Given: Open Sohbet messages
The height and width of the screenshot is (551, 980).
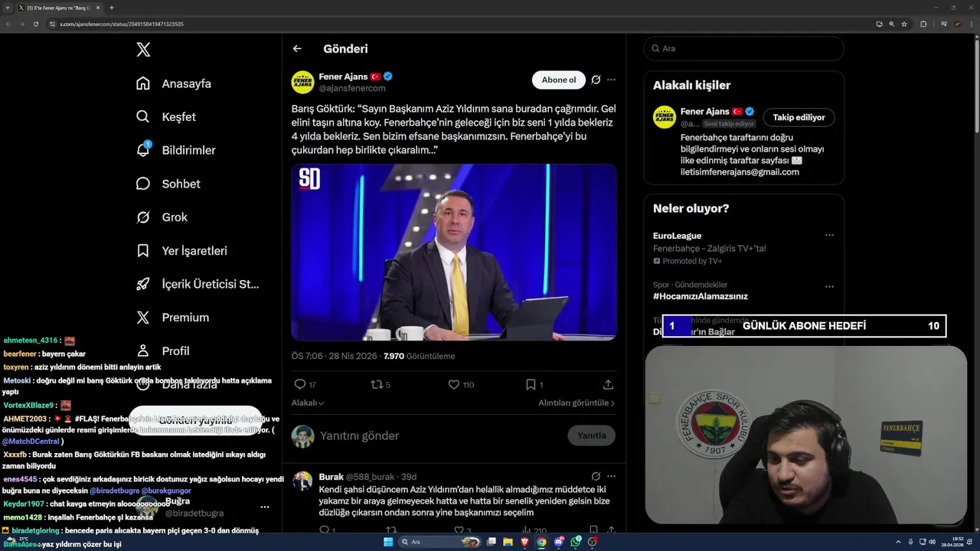Looking at the screenshot, I should 168,184.
